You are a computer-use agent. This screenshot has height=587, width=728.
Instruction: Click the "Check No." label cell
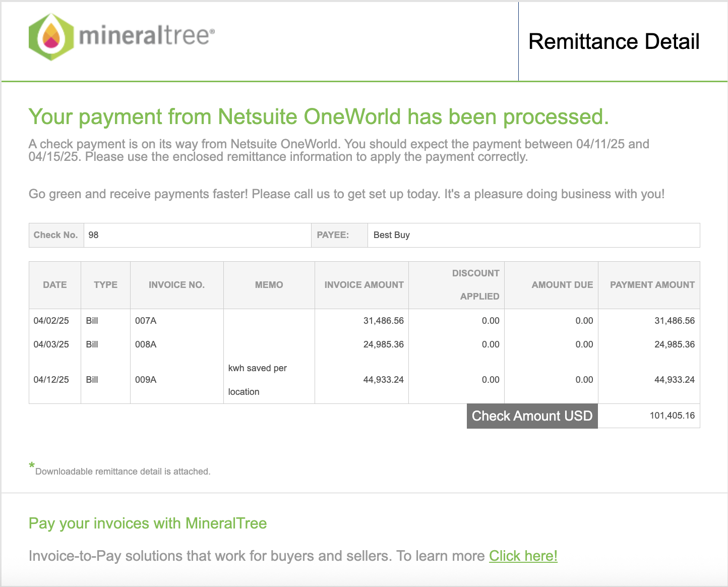click(x=56, y=235)
